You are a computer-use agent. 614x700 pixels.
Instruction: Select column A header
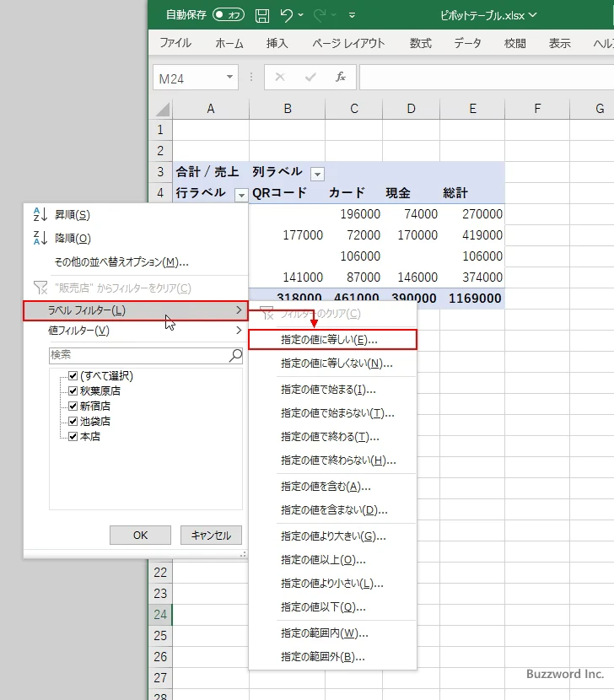pos(211,109)
